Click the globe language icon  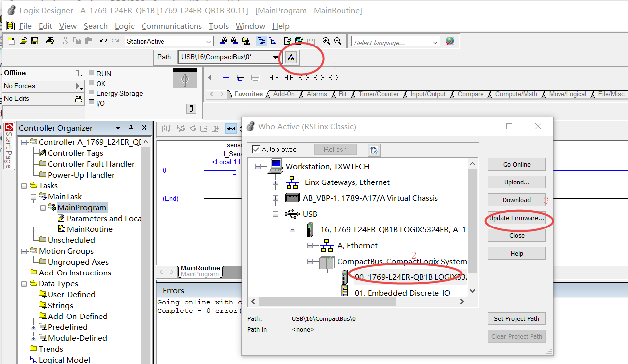coord(449,42)
